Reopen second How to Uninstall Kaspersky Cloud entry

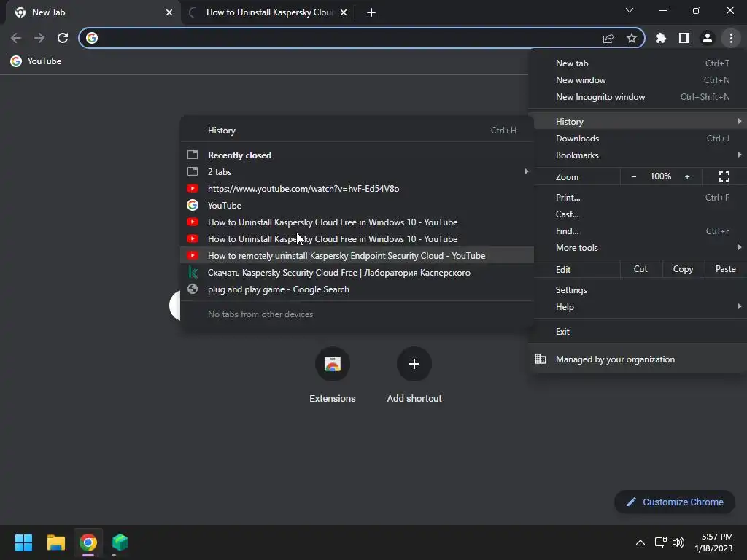click(x=357, y=239)
